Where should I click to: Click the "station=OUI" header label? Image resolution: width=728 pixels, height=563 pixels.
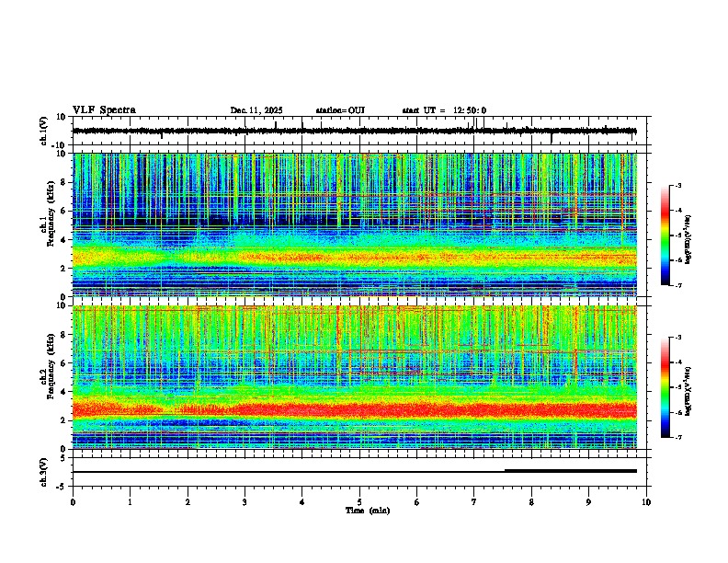pyautogui.click(x=340, y=110)
